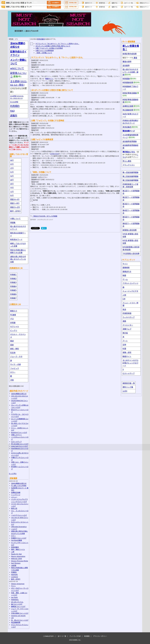Open the Collab level inline link

[54, 154]
